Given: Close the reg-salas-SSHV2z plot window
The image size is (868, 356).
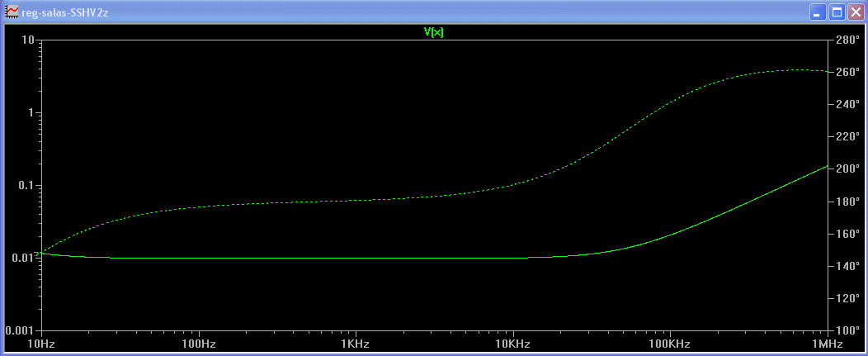Looking at the screenshot, I should pyautogui.click(x=856, y=12).
